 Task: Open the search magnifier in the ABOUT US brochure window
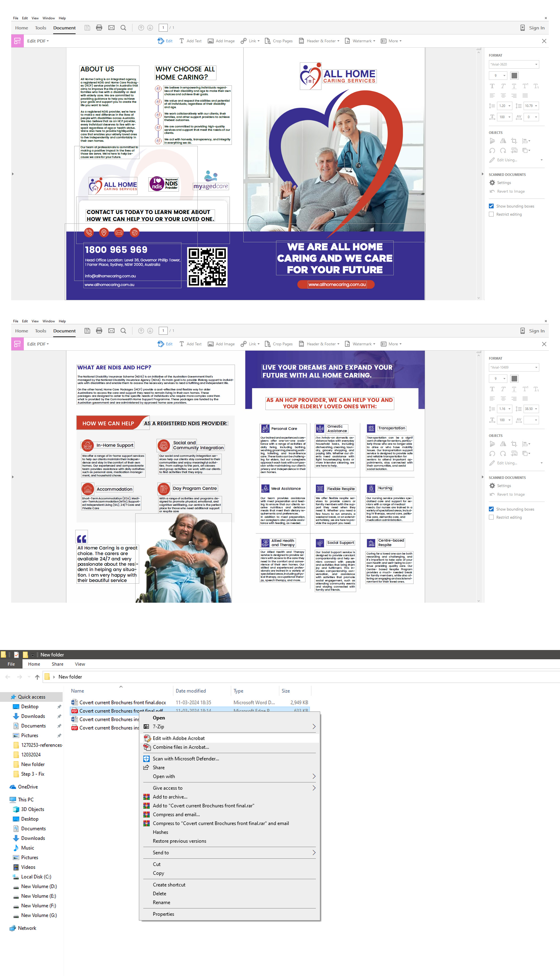[x=123, y=28]
